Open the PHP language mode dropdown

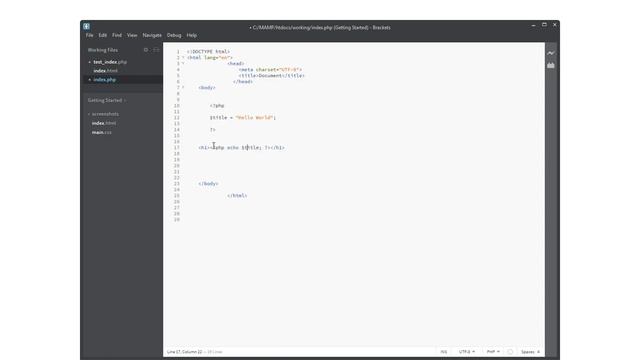pyautogui.click(x=493, y=352)
